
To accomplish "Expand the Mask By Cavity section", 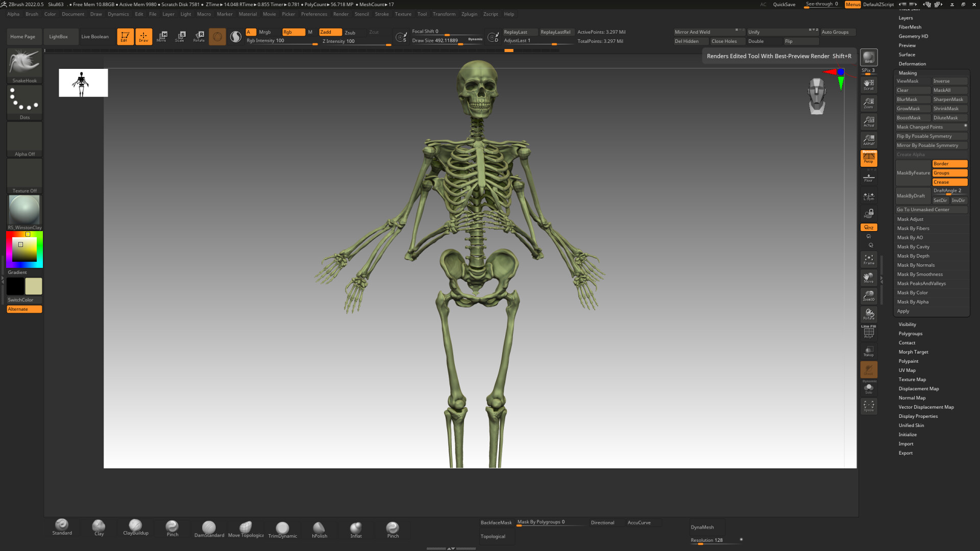I will pyautogui.click(x=913, y=247).
